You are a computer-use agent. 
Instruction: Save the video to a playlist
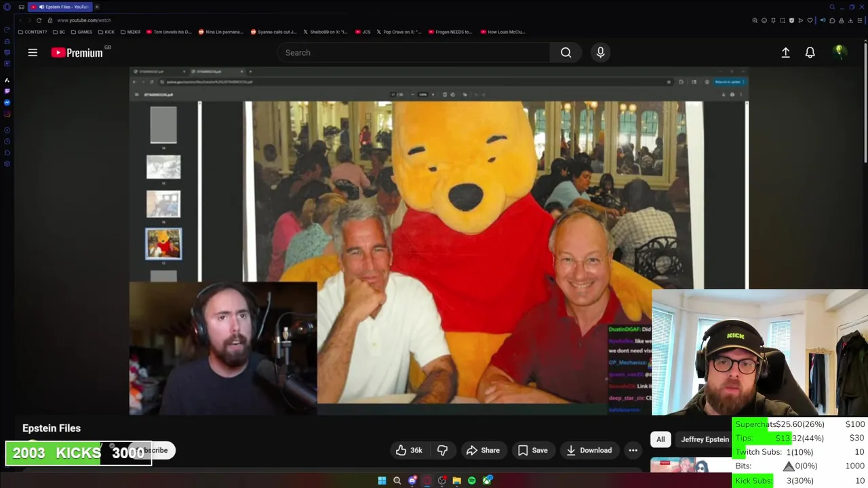coord(532,450)
